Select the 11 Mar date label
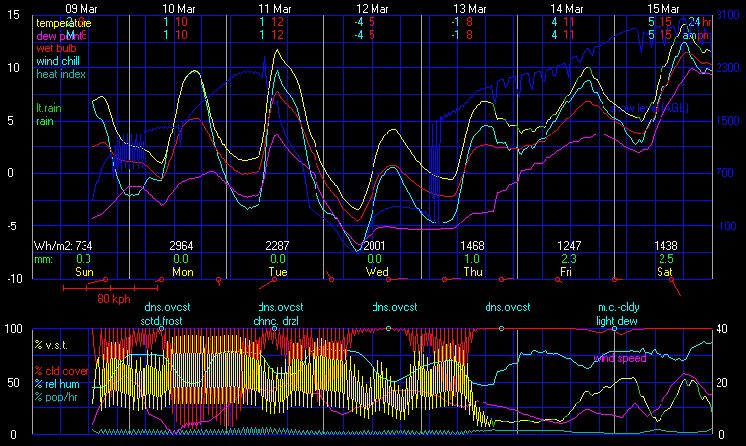 click(x=275, y=9)
